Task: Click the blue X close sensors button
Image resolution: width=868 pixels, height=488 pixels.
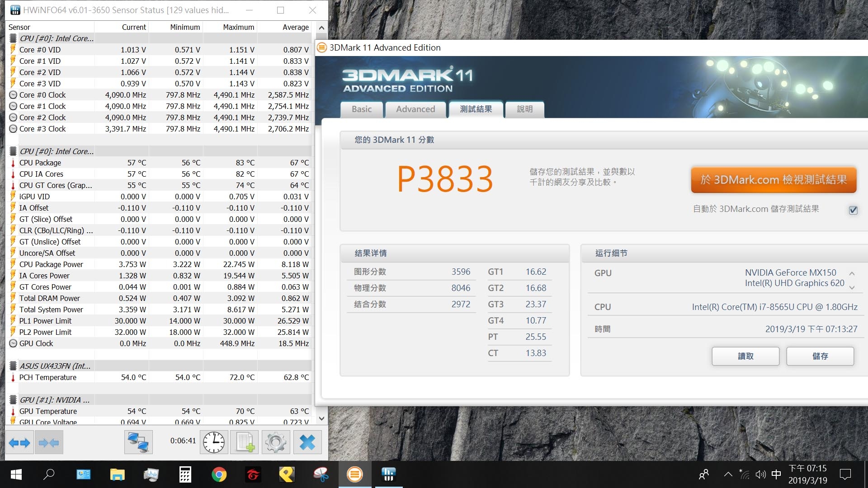Action: 307,442
